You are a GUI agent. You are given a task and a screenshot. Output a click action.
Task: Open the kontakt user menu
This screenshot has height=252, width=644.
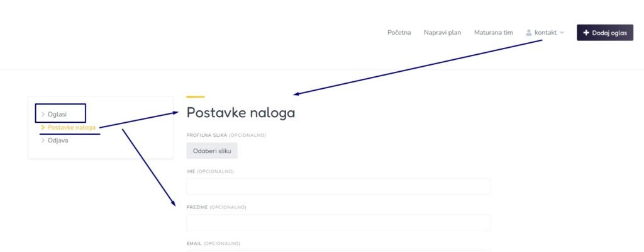545,33
